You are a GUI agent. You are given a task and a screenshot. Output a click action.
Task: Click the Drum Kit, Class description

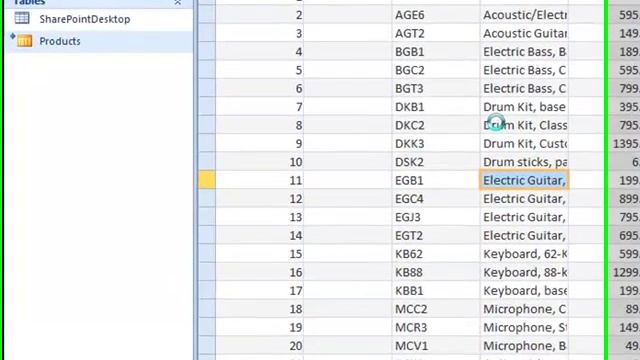click(524, 125)
